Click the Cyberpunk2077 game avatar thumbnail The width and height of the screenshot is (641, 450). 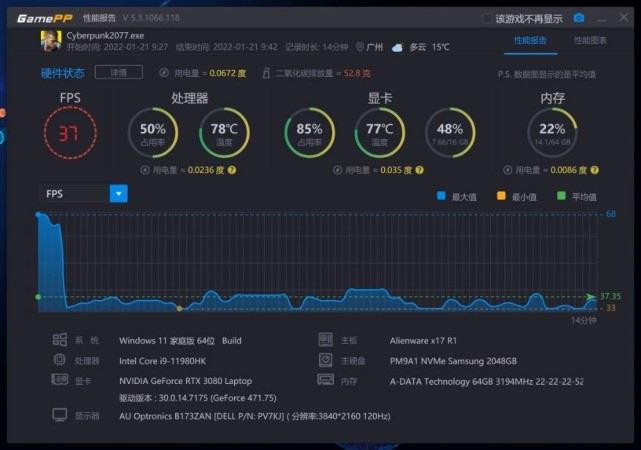tap(51, 41)
